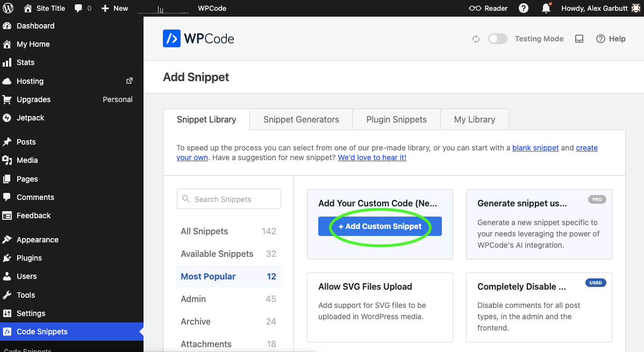Click the WPCode logo
Screen dimensions: 644x352
pos(198,39)
